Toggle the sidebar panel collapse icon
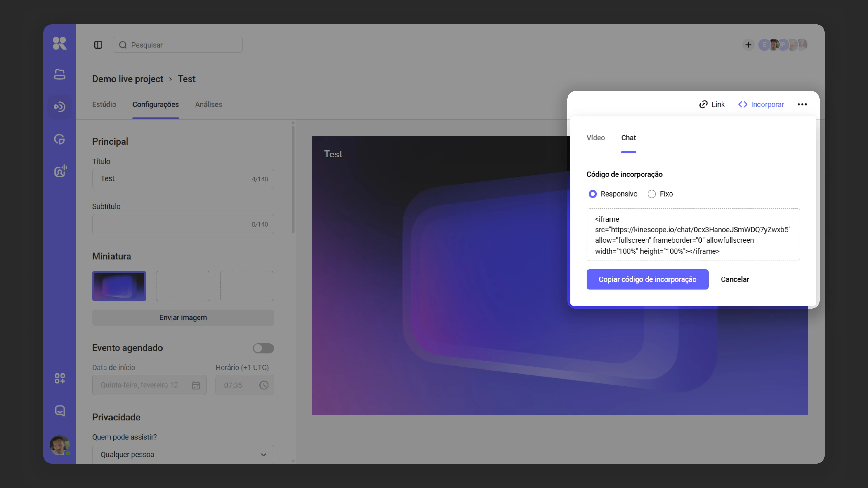This screenshot has width=868, height=488. point(98,45)
